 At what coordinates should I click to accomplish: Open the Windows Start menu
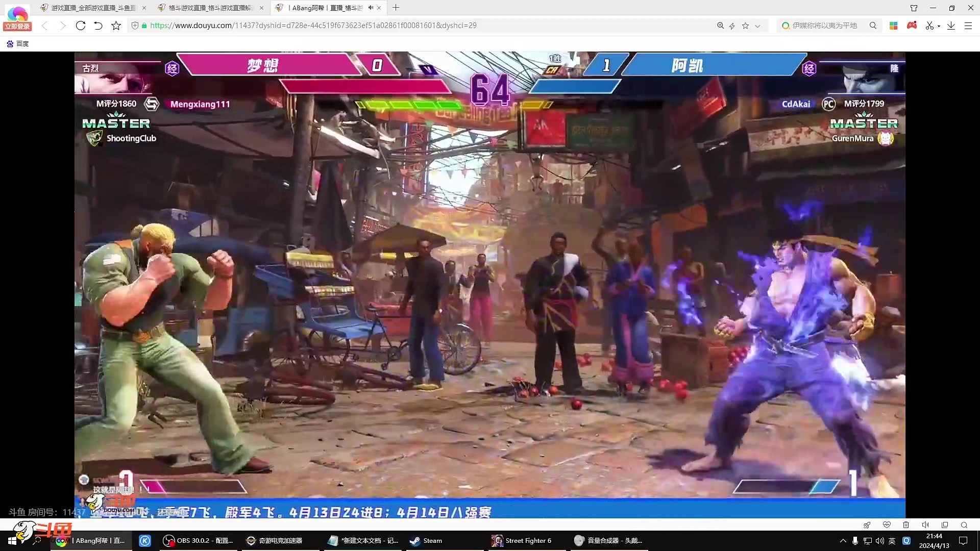coord(12,541)
